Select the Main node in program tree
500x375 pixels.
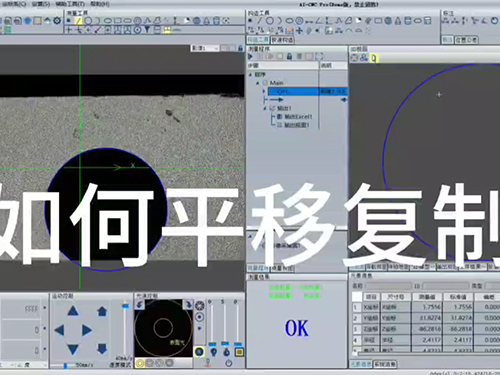(x=276, y=83)
